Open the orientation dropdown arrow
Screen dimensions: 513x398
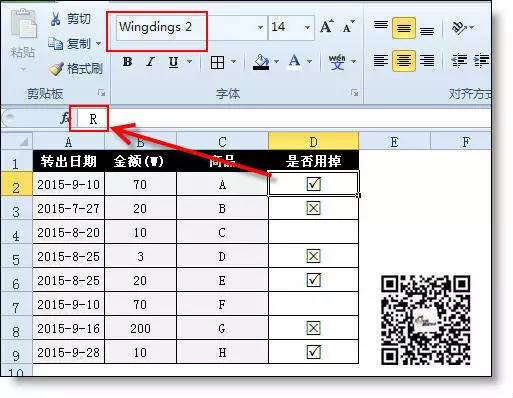pyautogui.click(x=471, y=28)
